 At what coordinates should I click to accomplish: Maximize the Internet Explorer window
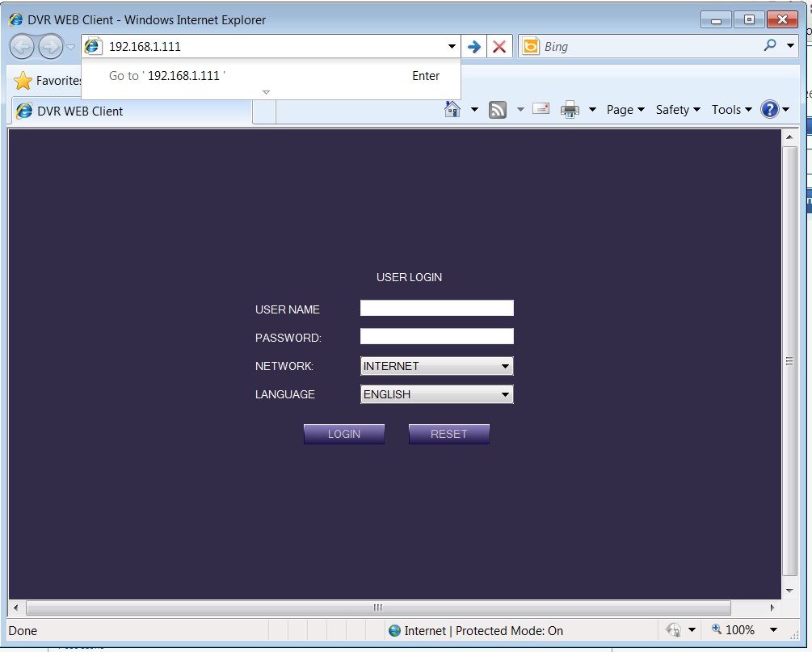pos(749,20)
